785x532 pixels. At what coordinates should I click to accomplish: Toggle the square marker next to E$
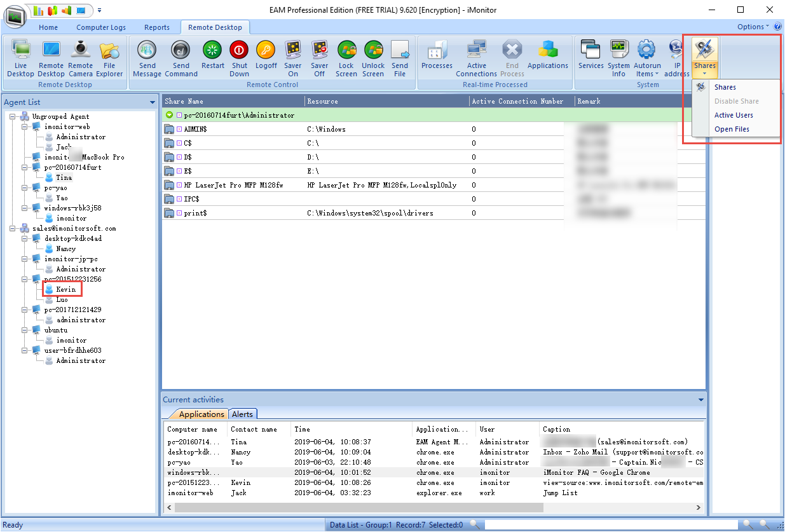(179, 171)
